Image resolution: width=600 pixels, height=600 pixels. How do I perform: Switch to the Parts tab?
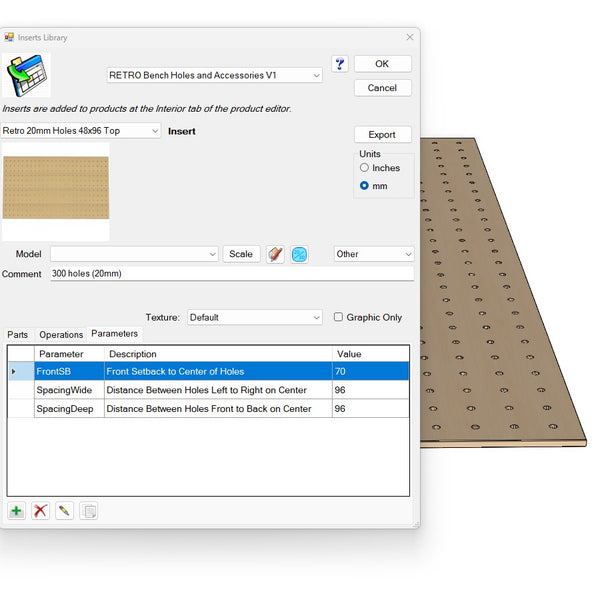(x=18, y=335)
